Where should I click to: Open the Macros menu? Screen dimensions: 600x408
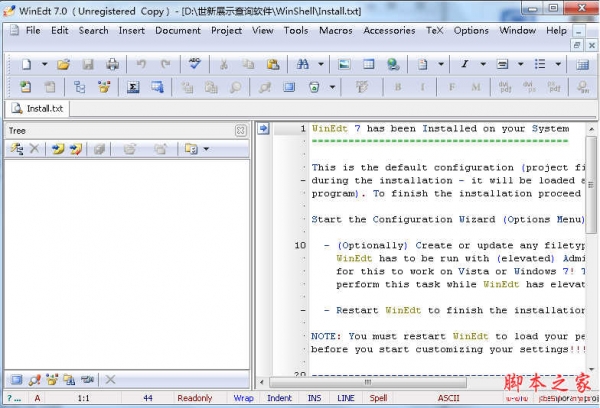[x=336, y=30]
